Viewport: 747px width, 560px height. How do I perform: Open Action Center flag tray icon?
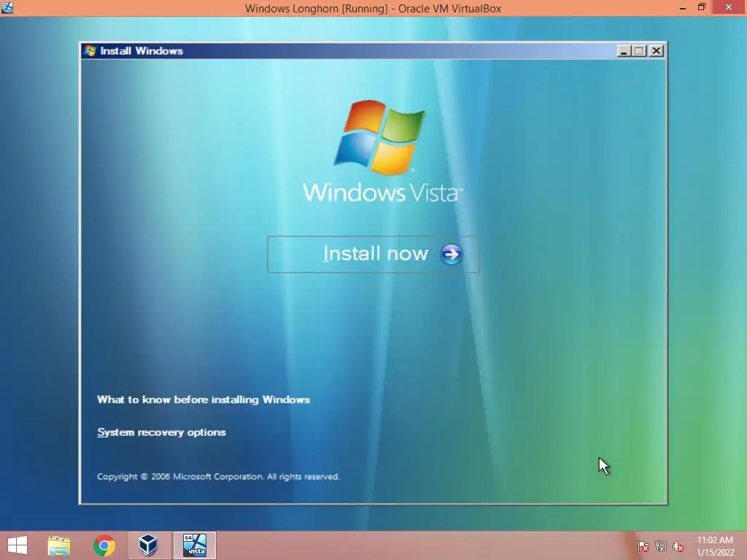(x=643, y=546)
